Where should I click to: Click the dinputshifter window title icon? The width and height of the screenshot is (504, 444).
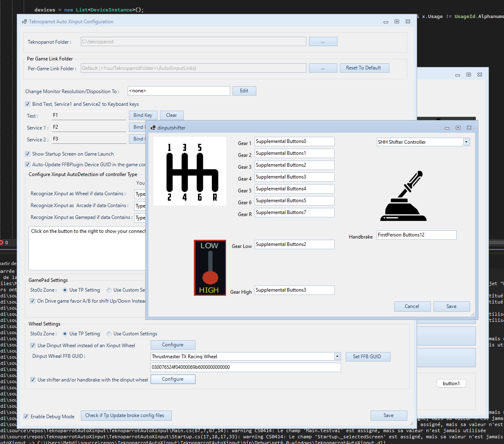pos(153,128)
